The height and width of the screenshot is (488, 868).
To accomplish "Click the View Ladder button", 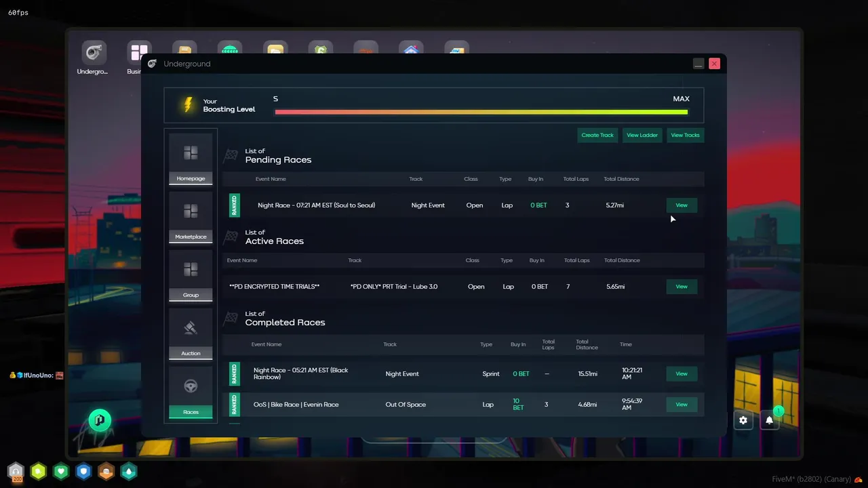I will (642, 135).
